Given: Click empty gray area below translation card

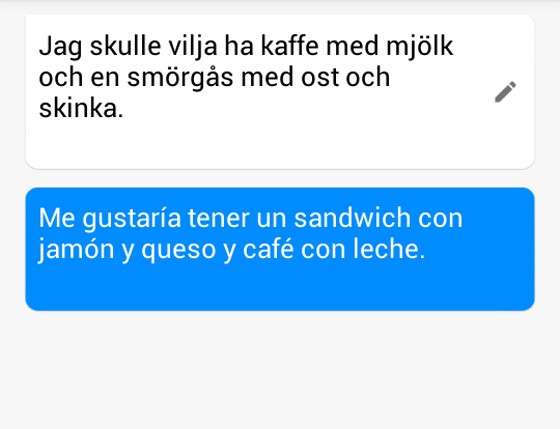Looking at the screenshot, I should pyautogui.click(x=280, y=370).
